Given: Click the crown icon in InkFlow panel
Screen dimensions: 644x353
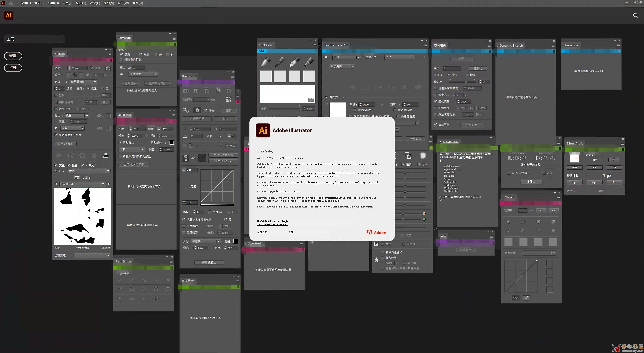Looking at the screenshot, I should 262,51.
